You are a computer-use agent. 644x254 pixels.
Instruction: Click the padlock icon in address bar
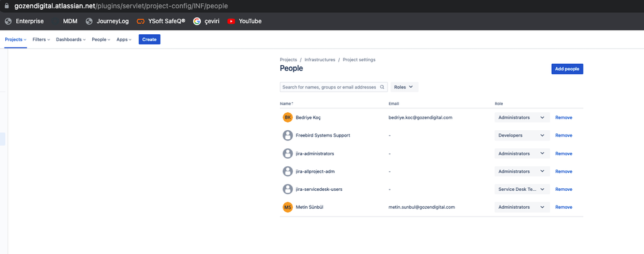(x=6, y=6)
